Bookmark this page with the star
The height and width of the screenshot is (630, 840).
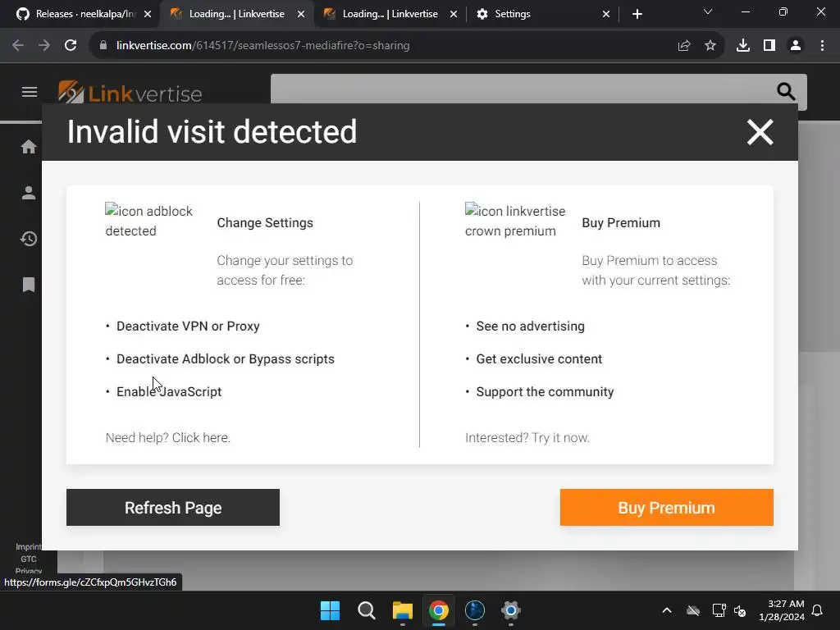pos(710,46)
